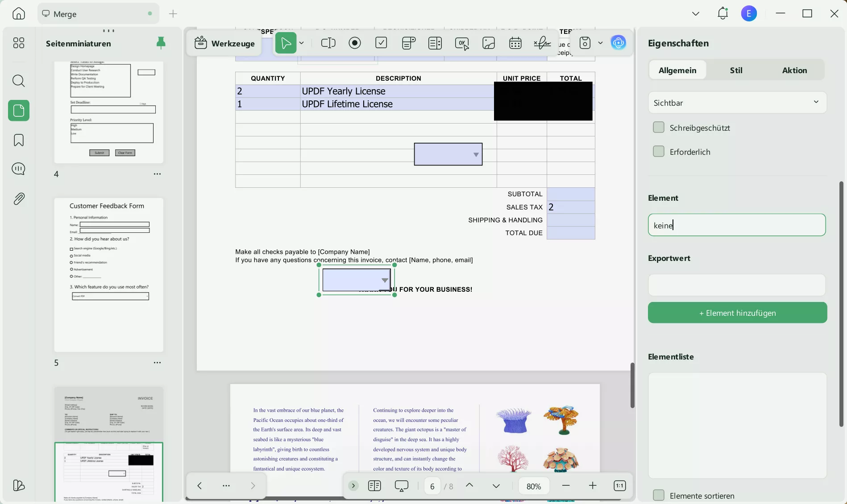
Task: Check the Erforderlich checkbox
Action: [x=659, y=152]
